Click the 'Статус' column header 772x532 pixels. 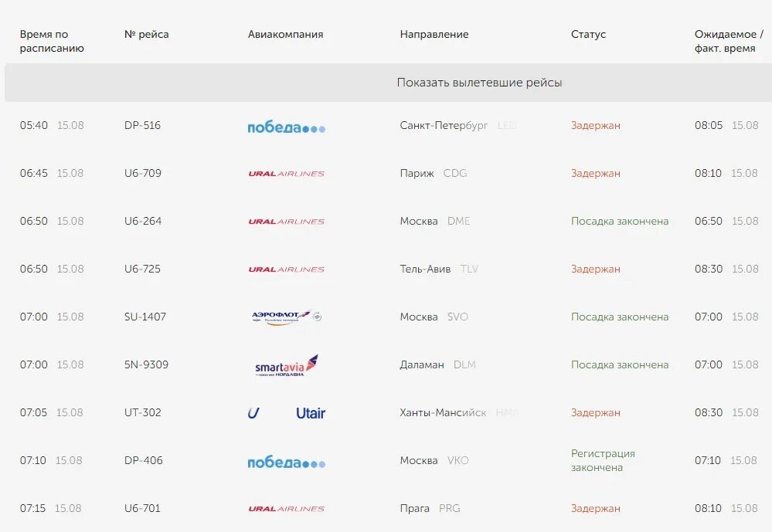[x=588, y=35]
